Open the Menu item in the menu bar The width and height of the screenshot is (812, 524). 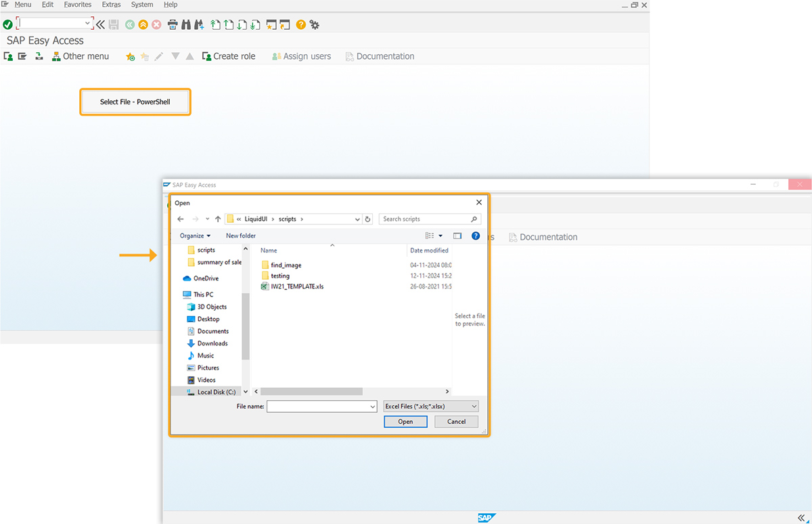23,5
